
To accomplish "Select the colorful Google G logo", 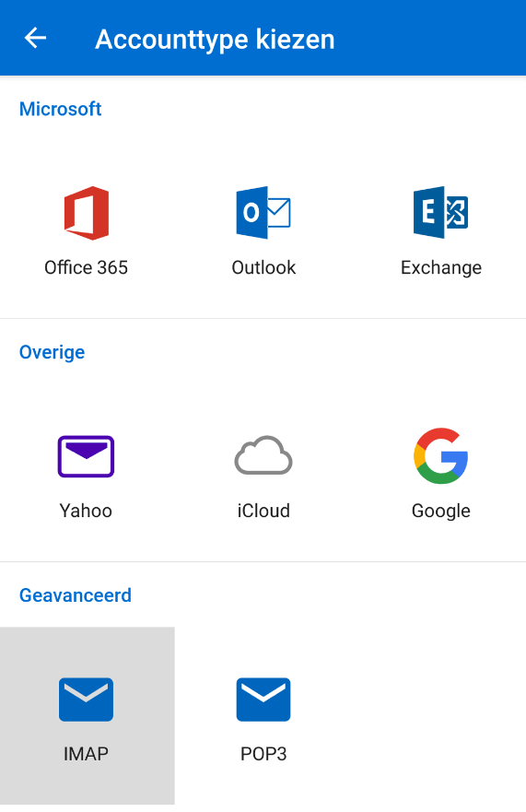I will pyautogui.click(x=440, y=455).
